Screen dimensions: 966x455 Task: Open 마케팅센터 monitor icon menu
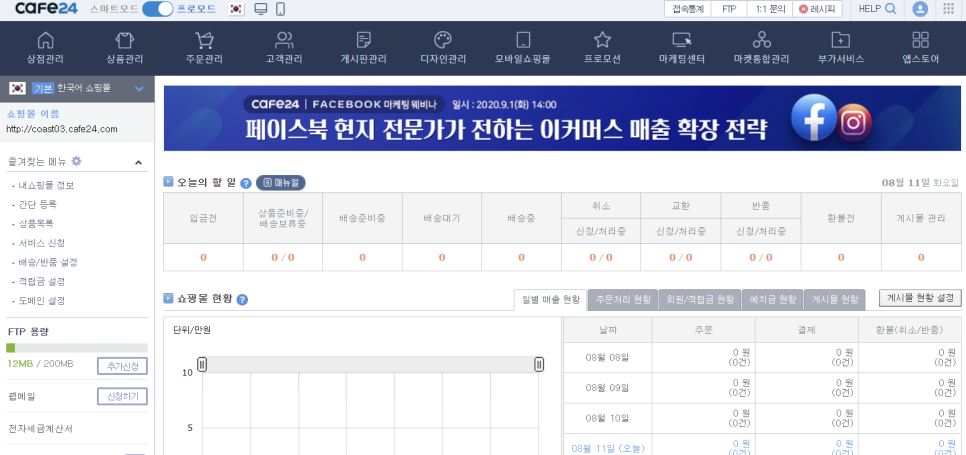[682, 49]
